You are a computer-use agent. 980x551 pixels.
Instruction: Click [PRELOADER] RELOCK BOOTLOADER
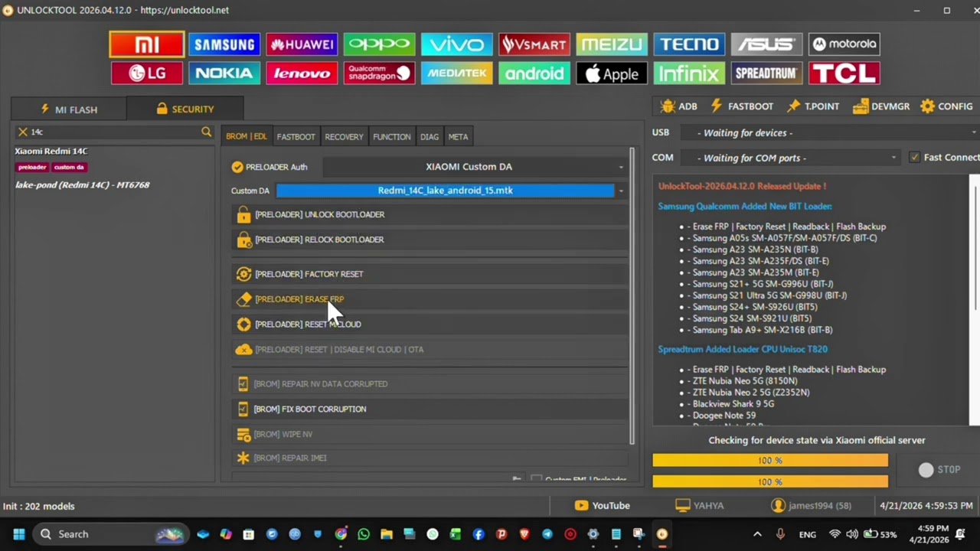pyautogui.click(x=430, y=240)
